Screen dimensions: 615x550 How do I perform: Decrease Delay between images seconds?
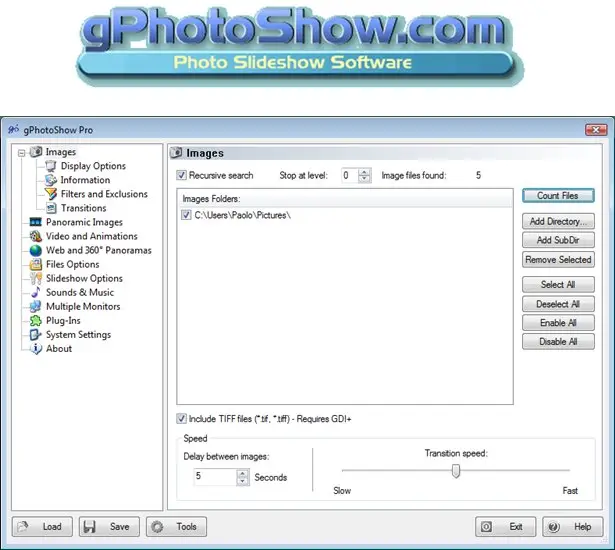pyautogui.click(x=242, y=481)
